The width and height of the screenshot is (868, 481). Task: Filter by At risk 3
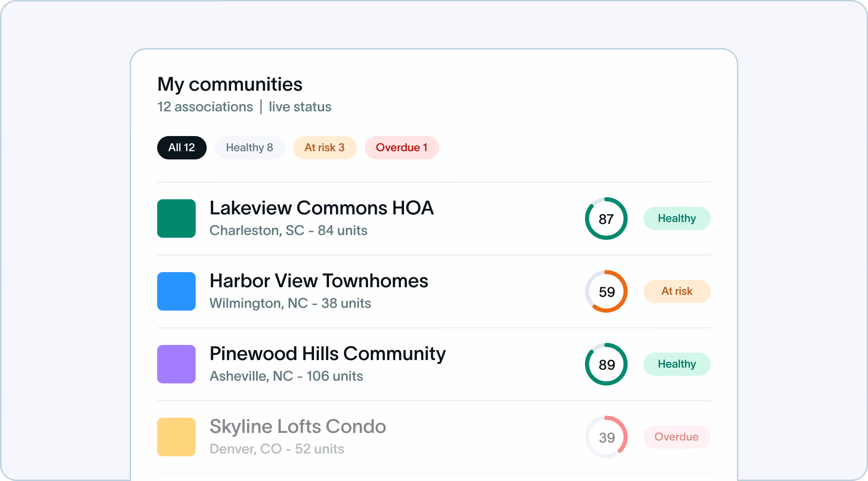tap(324, 148)
